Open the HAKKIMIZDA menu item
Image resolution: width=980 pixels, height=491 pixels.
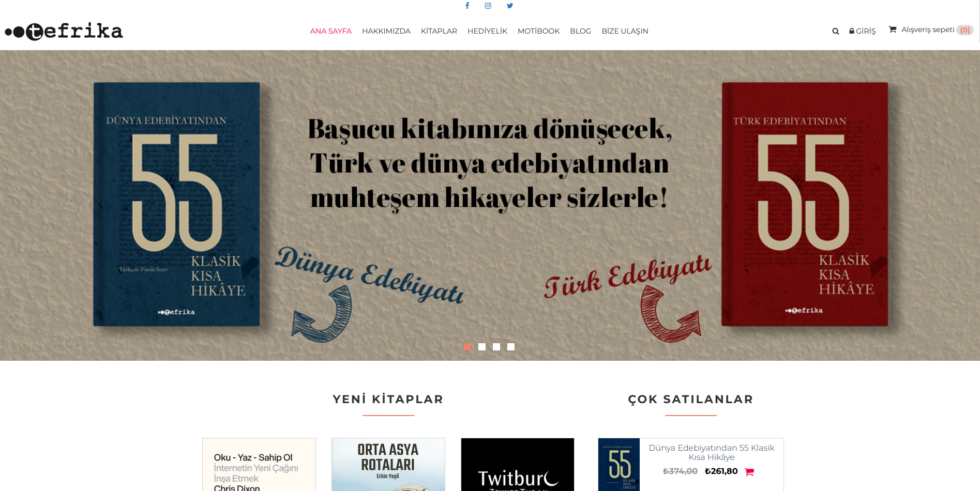[386, 31]
